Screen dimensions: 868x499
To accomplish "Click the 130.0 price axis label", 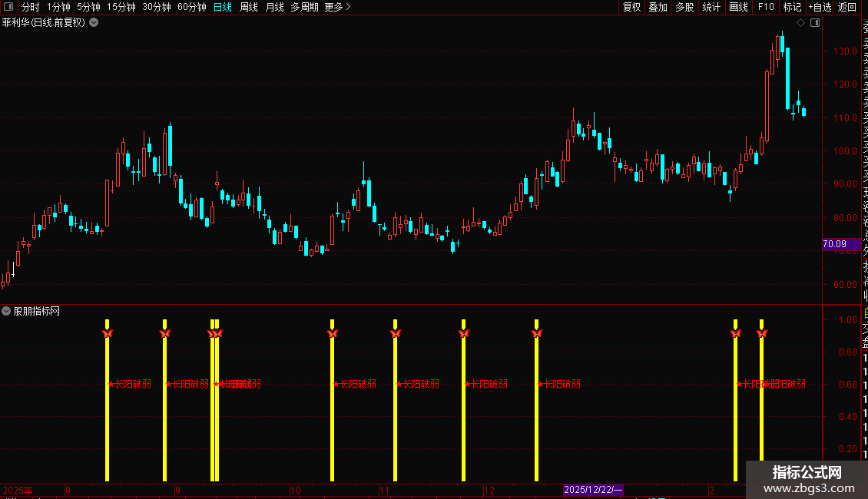I will click(845, 51).
